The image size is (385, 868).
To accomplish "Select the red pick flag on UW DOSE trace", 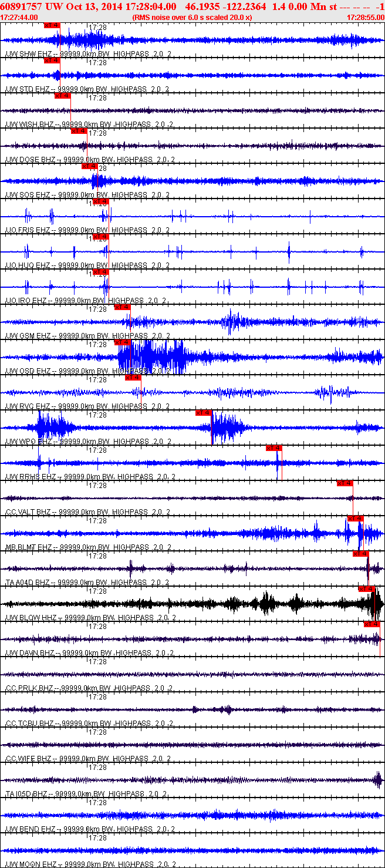I will pyautogui.click(x=79, y=131).
